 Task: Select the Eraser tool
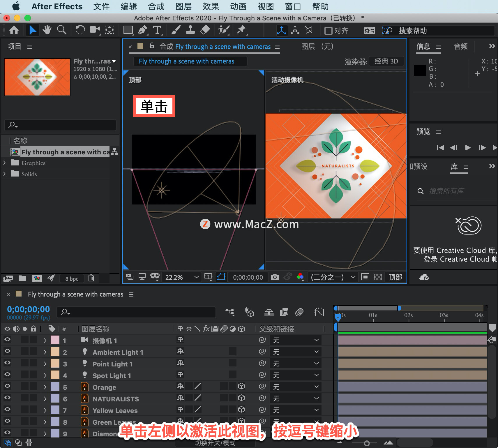coord(205,30)
